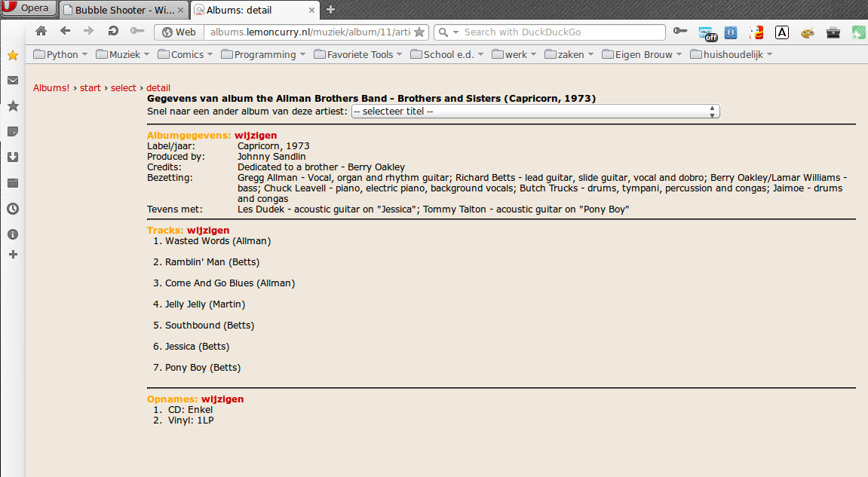The width and height of the screenshot is (868, 477).
Task: Switch to the Bubble Shooter tab
Action: [123, 10]
